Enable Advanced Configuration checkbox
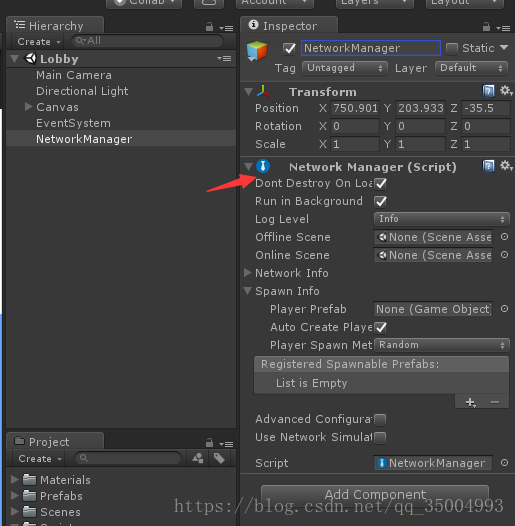The height and width of the screenshot is (526, 515). tap(380, 419)
